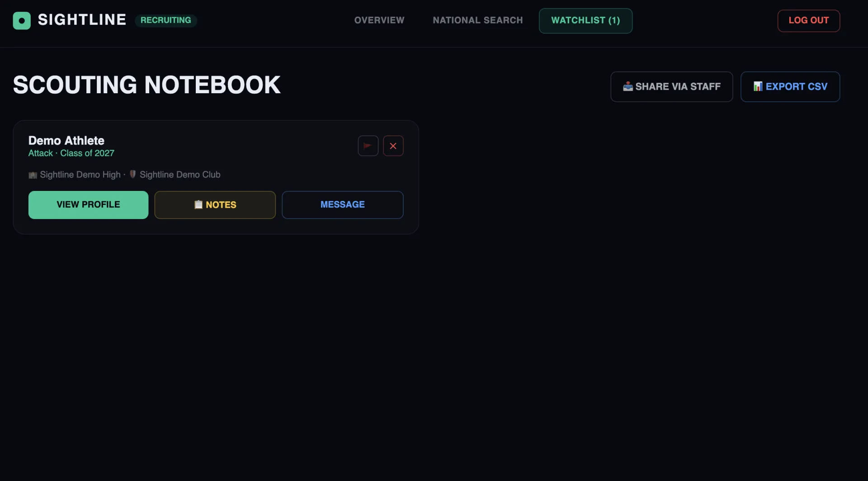868x481 pixels.
Task: Remove Demo Athlete using the red X
Action: [x=393, y=146]
